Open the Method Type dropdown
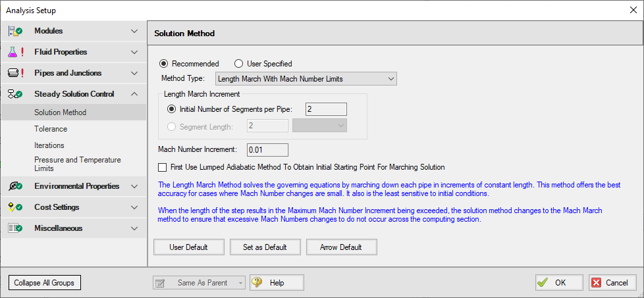The width and height of the screenshot is (644, 298). point(306,79)
